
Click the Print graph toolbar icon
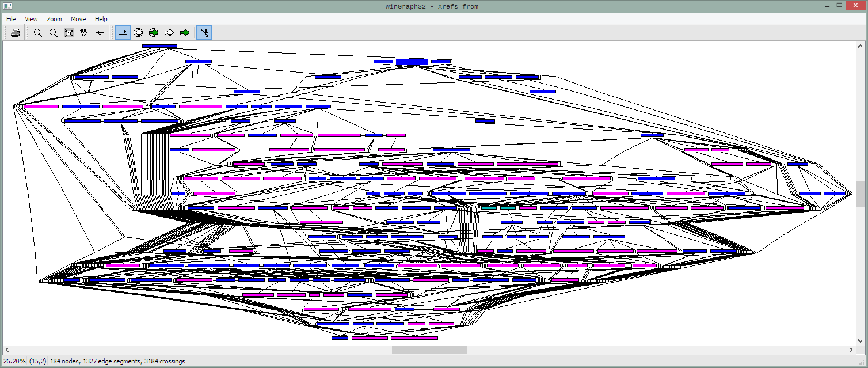(x=16, y=33)
